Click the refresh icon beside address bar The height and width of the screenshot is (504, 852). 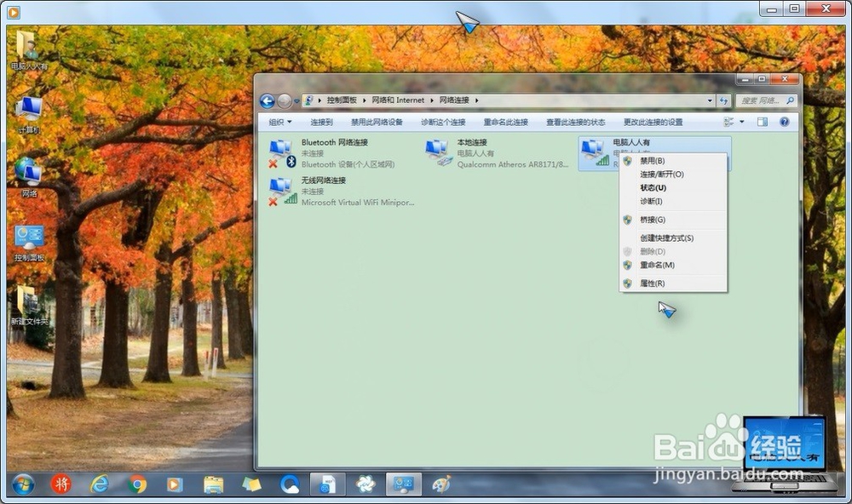coord(723,100)
